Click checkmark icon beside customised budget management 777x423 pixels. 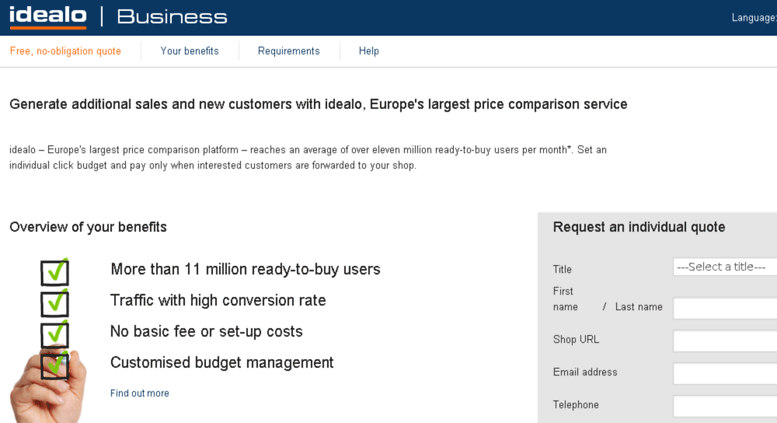pos(55,366)
